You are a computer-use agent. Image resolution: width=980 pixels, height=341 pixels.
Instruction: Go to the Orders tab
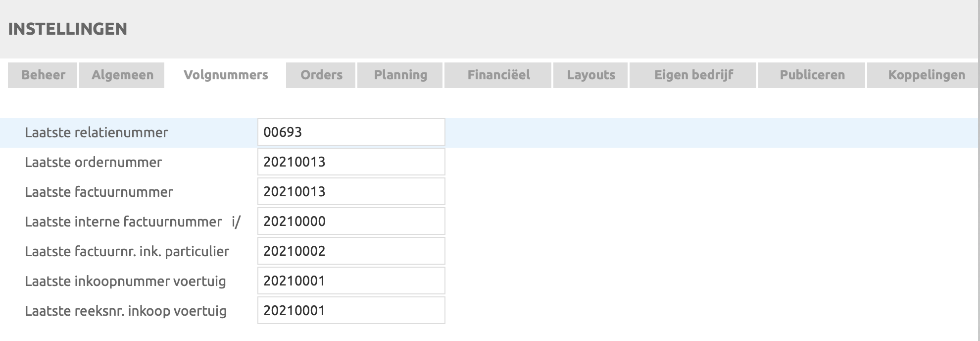coord(321,75)
